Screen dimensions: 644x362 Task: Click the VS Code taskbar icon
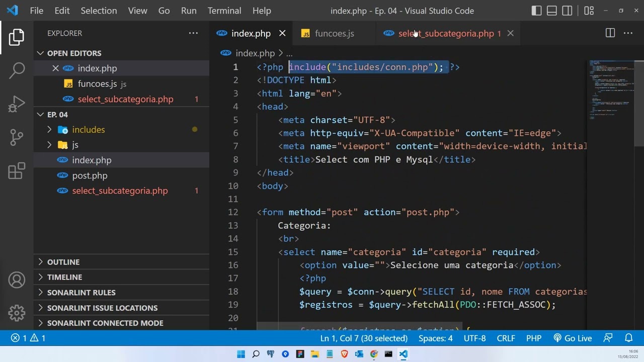[x=404, y=354]
